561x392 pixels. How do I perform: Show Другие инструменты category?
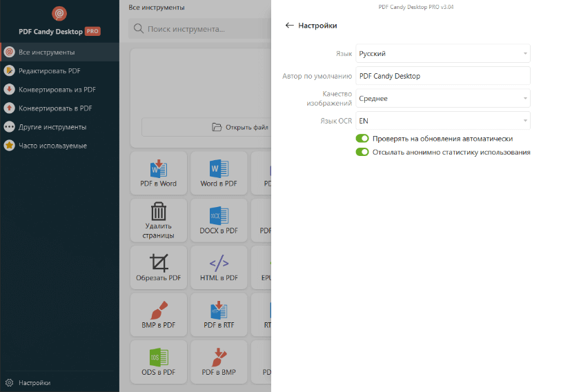tap(60, 127)
